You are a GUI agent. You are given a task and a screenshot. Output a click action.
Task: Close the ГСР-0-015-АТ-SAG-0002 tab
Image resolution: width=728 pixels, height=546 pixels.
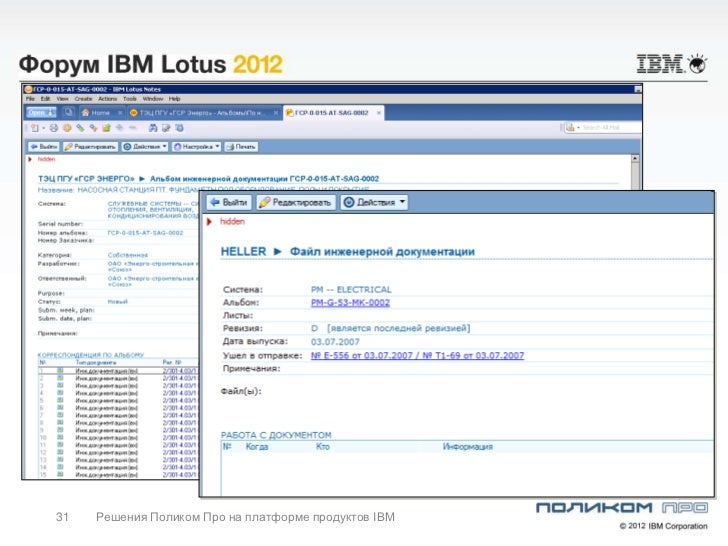tap(379, 112)
